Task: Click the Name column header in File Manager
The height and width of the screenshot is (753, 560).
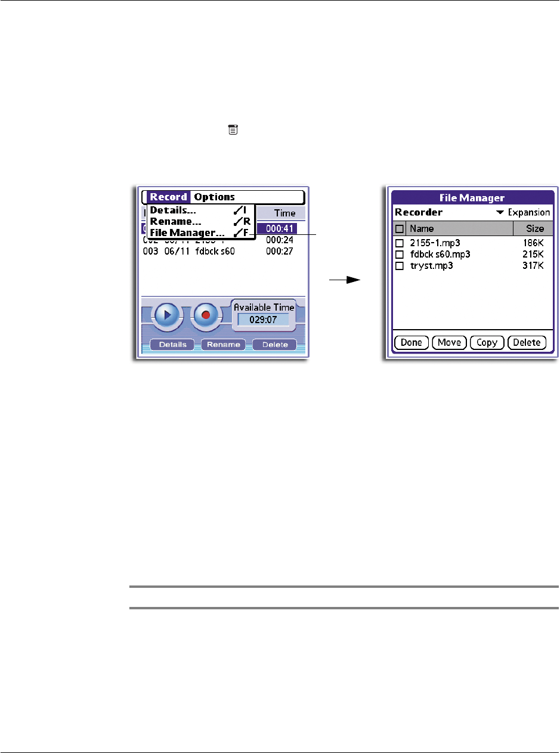Action: point(459,228)
